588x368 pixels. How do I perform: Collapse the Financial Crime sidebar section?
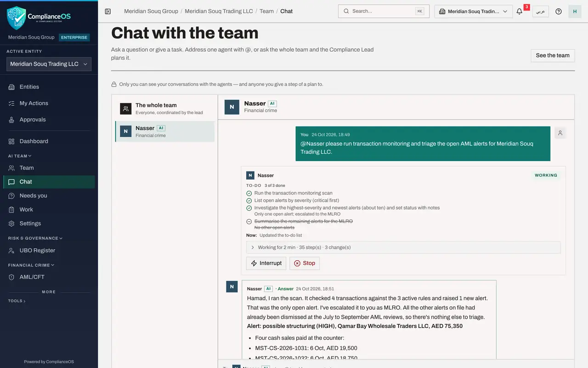[31, 265]
